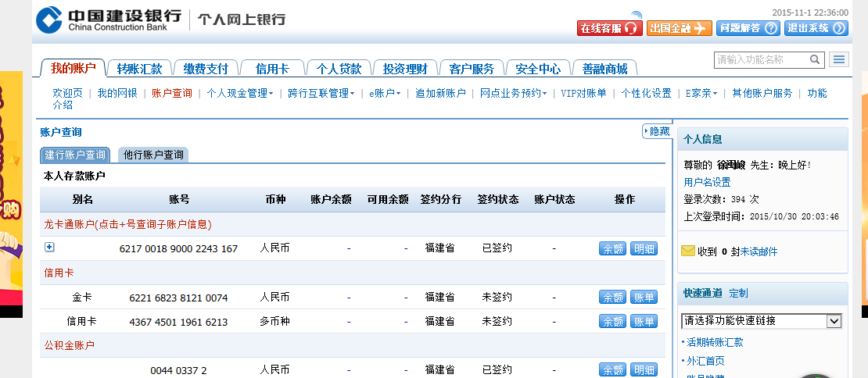Image resolution: width=868 pixels, height=378 pixels.
Task: Switch to the 转账汇款 tab
Action: pos(139,69)
